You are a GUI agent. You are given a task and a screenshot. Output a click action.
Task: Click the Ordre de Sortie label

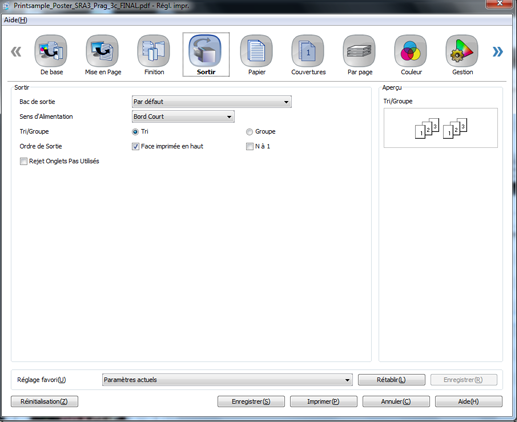click(41, 146)
